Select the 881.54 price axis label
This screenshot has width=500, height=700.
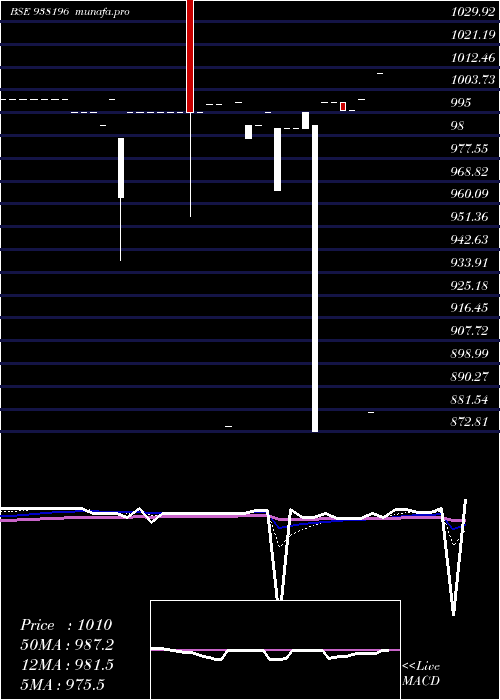(x=469, y=399)
